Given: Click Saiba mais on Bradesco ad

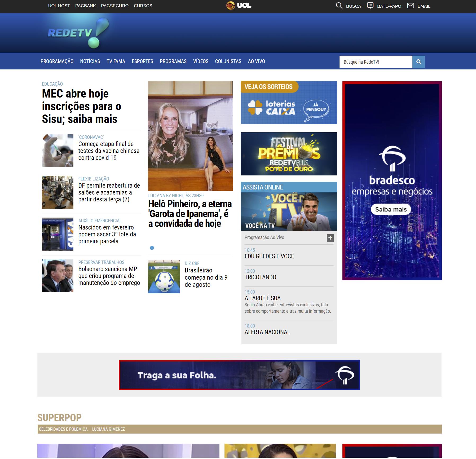Looking at the screenshot, I should coord(391,209).
